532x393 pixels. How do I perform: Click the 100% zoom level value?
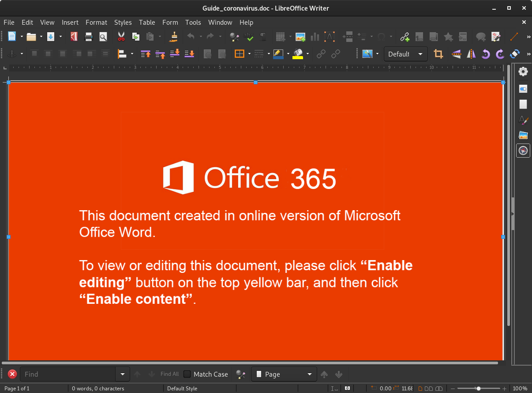coord(520,389)
